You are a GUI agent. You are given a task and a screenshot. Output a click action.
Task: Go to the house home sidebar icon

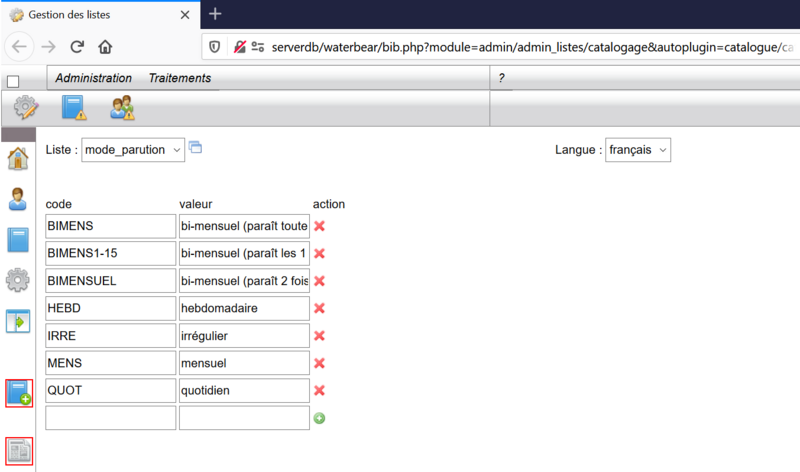click(x=18, y=158)
